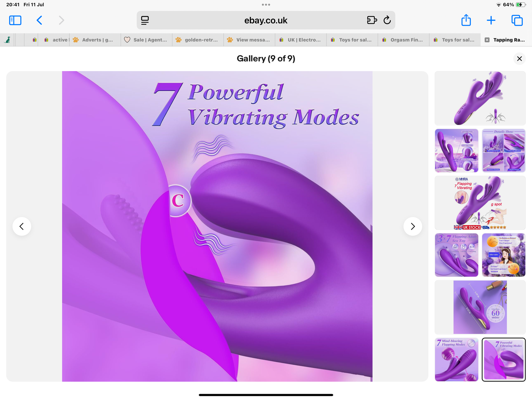Screen dimensions: 532x399
Task: Tap the Share icon in toolbar
Action: pos(466,20)
